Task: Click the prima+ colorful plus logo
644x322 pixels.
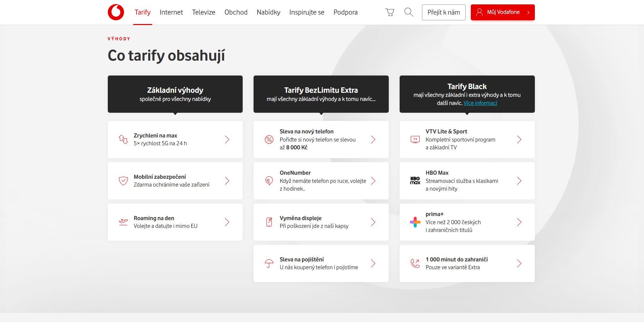Action: pyautogui.click(x=415, y=222)
